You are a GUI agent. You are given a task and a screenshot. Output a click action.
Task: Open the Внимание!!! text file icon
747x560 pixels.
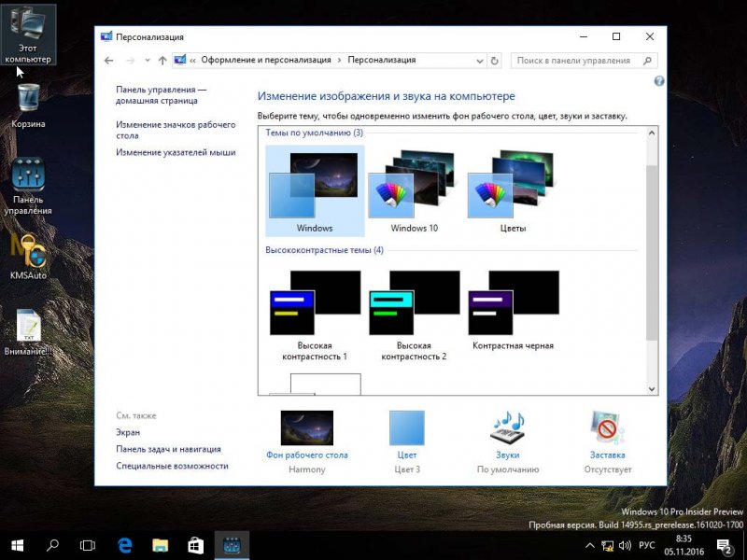pyautogui.click(x=28, y=332)
